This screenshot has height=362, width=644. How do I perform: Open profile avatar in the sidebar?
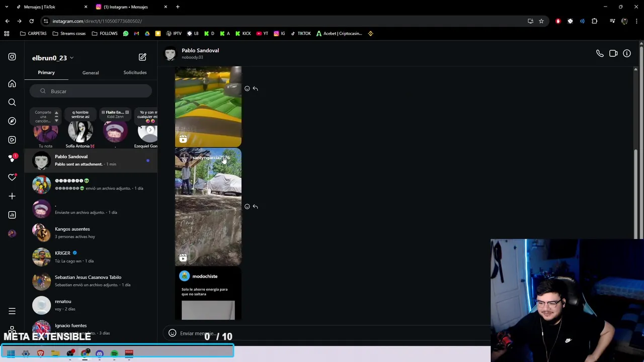(x=12, y=233)
